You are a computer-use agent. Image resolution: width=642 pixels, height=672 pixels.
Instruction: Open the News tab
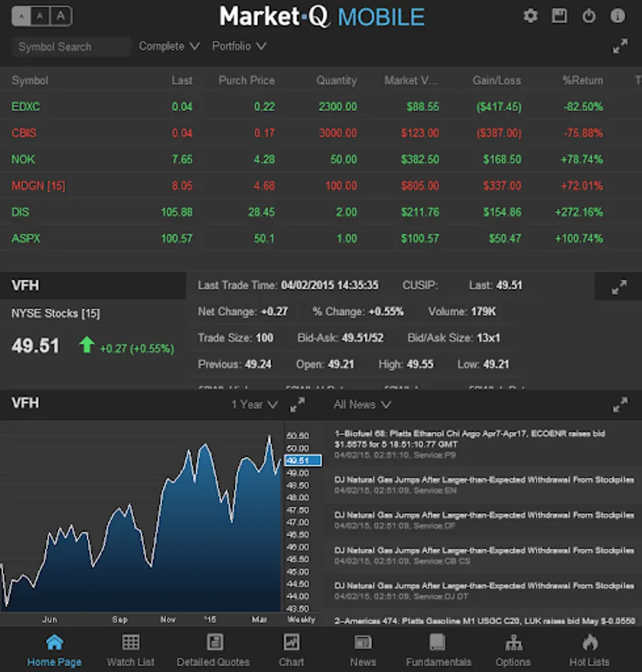pyautogui.click(x=363, y=650)
